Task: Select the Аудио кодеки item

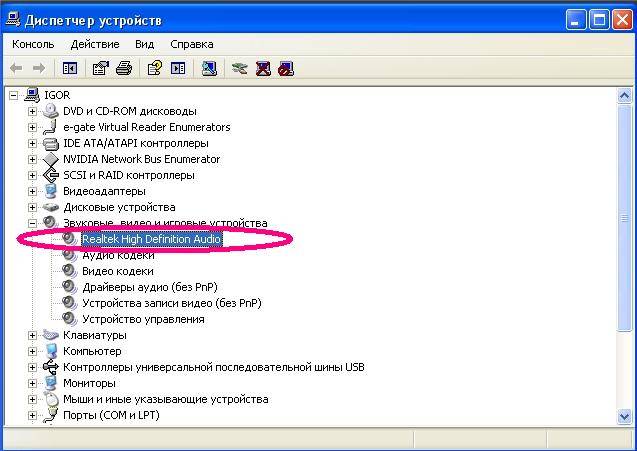Action: pos(118,255)
